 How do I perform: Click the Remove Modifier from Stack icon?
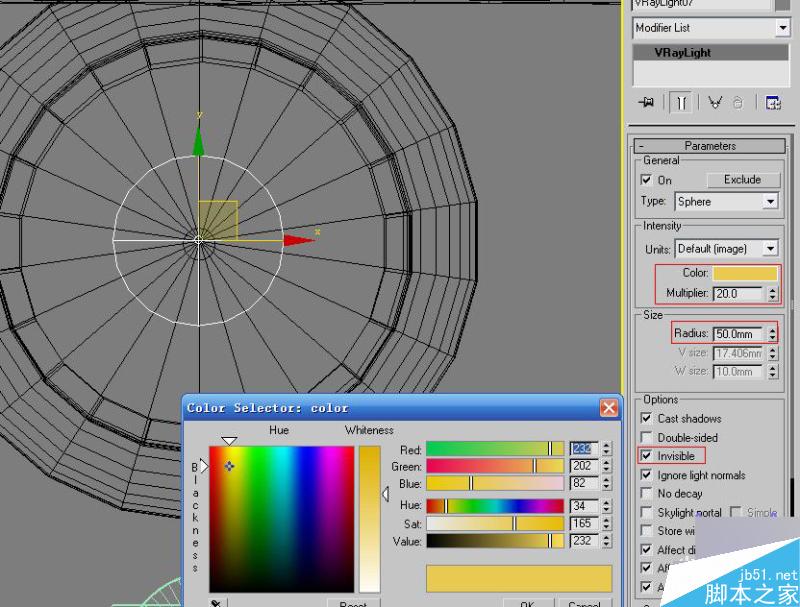pos(737,102)
